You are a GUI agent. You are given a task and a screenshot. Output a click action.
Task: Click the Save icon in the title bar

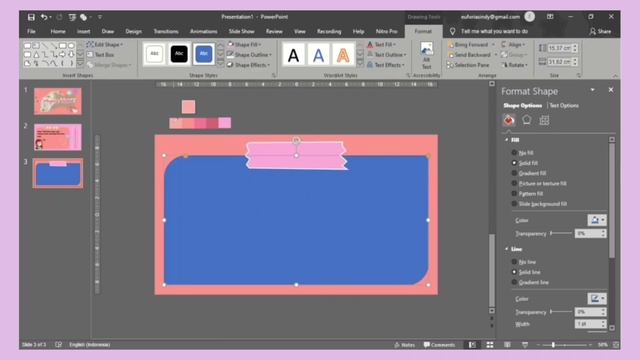click(31, 17)
